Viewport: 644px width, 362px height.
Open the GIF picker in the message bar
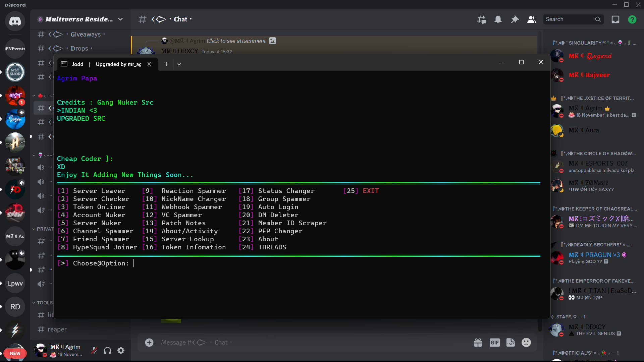click(494, 342)
